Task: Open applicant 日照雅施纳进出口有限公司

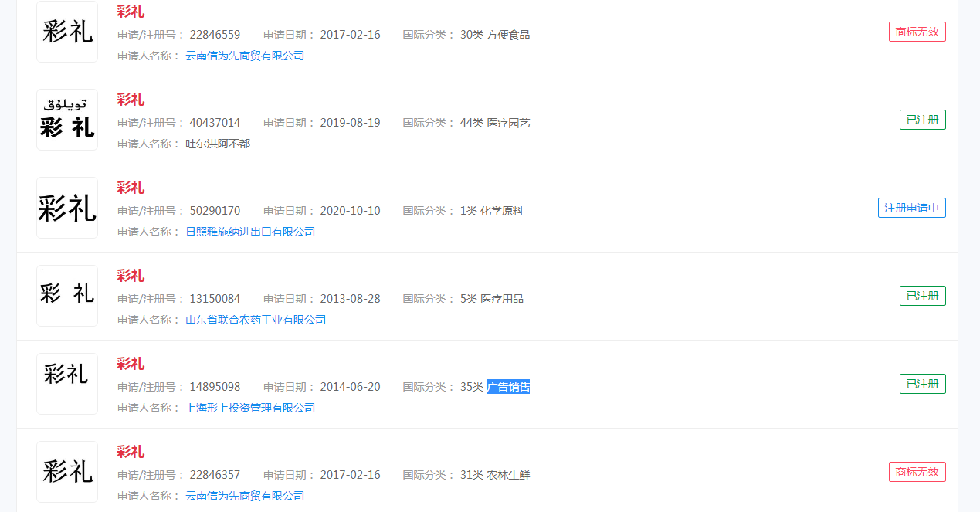Action: coord(250,232)
